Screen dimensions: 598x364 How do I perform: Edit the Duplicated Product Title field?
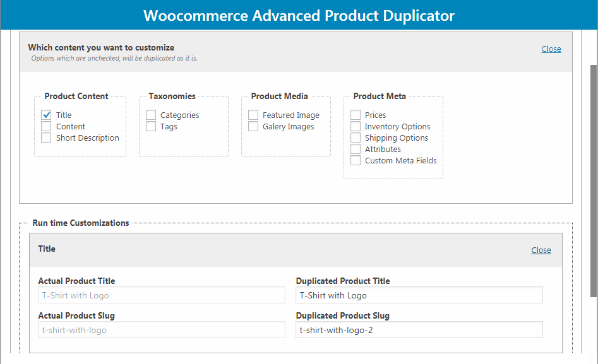[419, 295]
